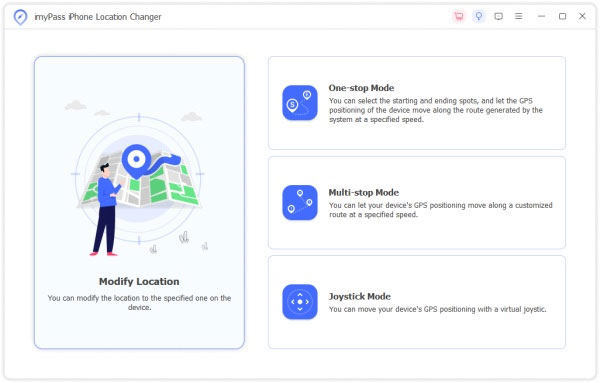
Task: Select the Modify Location card
Action: 139,202
